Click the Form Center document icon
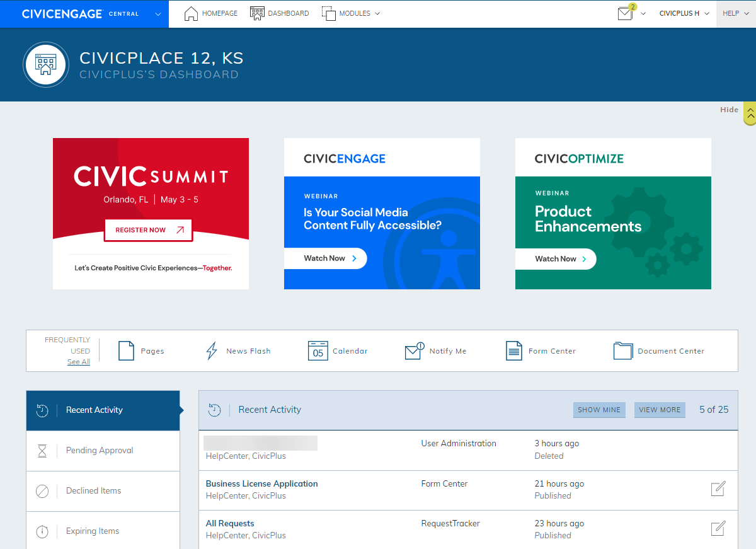756x549 pixels. click(514, 350)
